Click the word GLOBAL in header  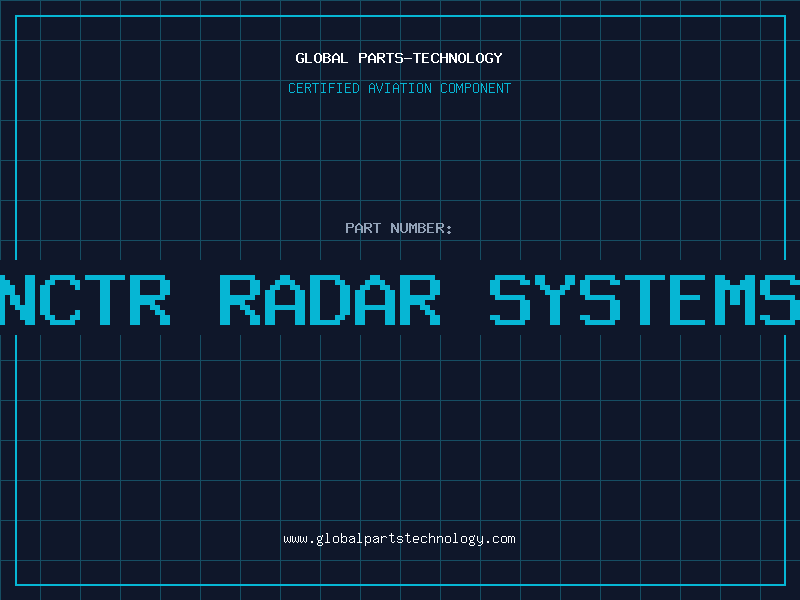tap(321, 58)
